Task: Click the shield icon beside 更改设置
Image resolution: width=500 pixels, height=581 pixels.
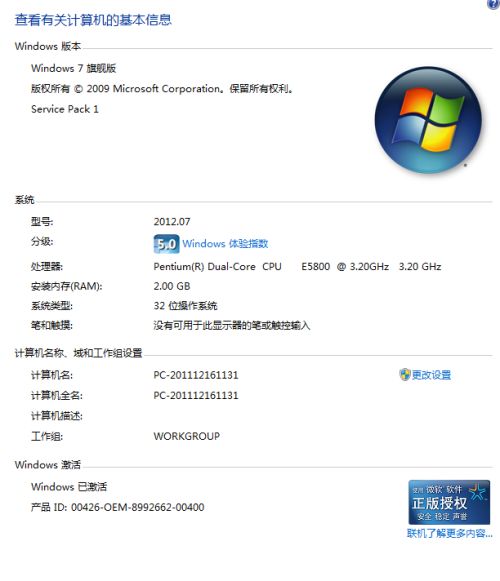Action: point(404,375)
